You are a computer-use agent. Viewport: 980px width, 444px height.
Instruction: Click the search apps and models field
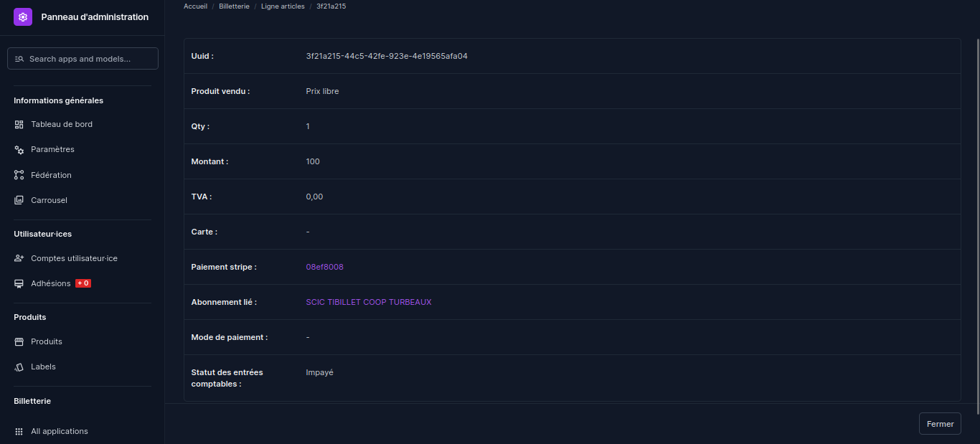point(83,59)
